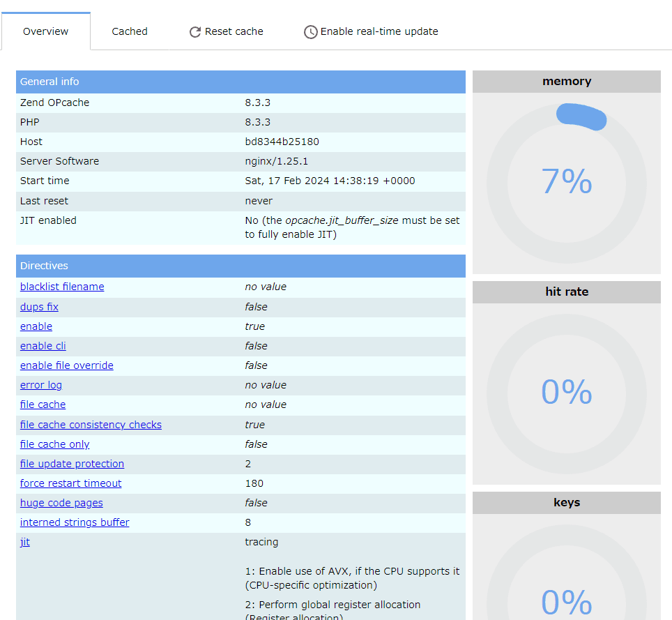Open the enable file override directive link

point(66,365)
